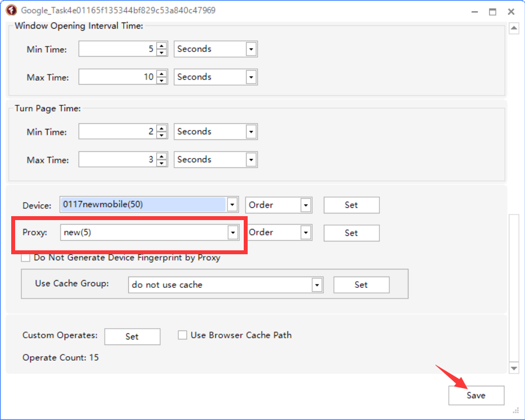Maximize the Google_Task window

pos(493,12)
